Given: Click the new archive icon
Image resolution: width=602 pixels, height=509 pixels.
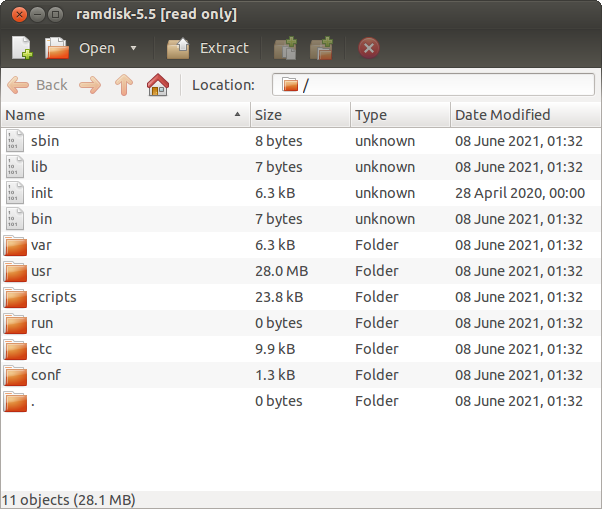Looking at the screenshot, I should tap(22, 48).
